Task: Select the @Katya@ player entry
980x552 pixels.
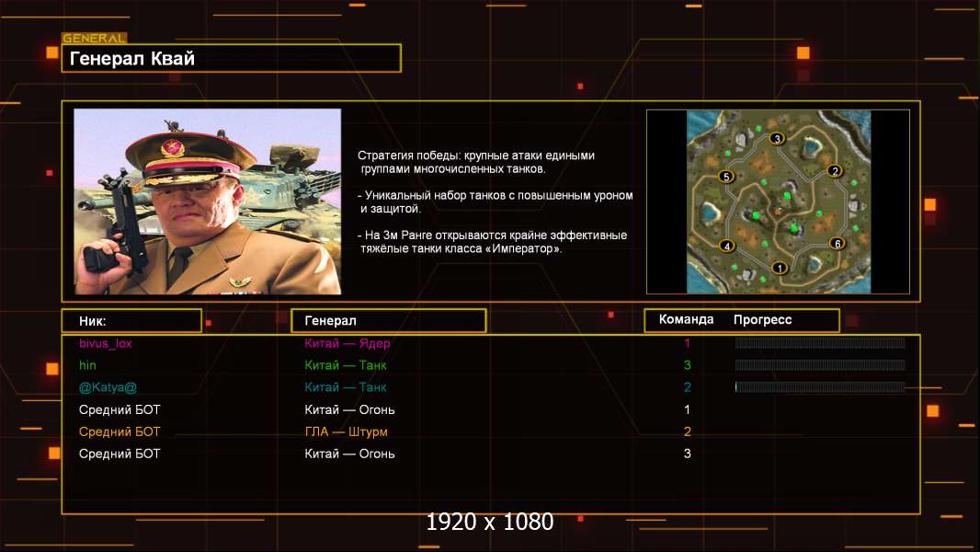Action: 491,387
